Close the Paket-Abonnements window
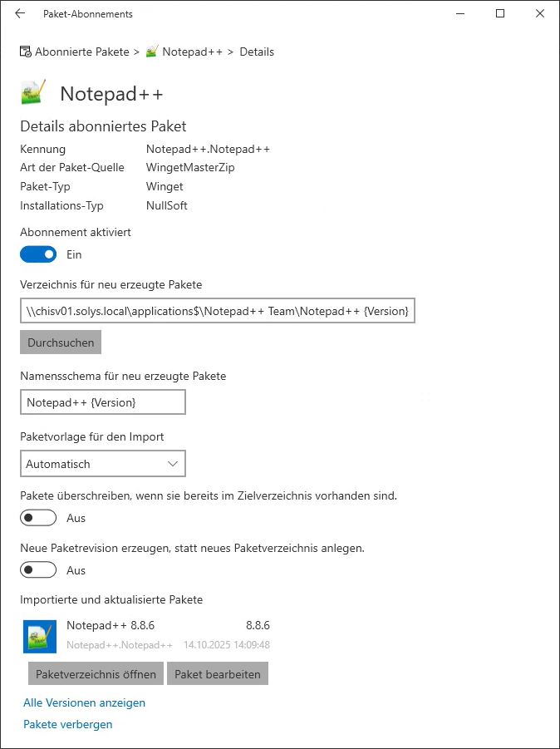The height and width of the screenshot is (749, 560). 539,14
